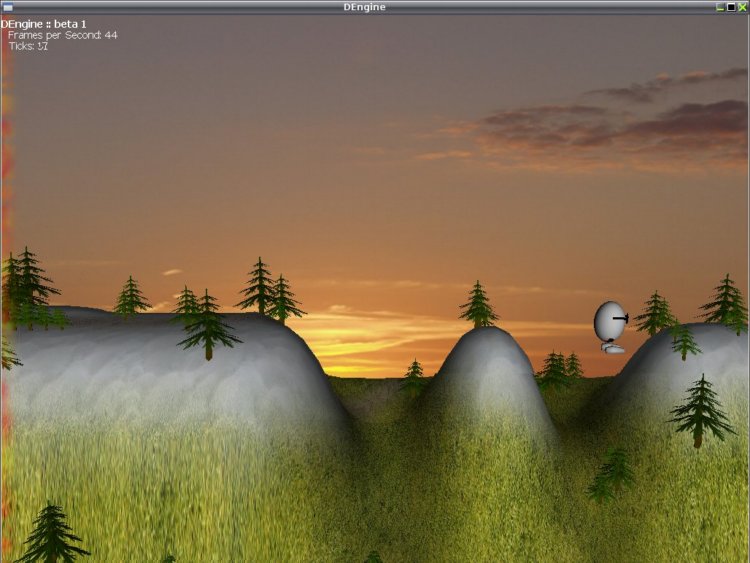Screen dimensions: 750x563
Task: Close the DEngine window
Action: (742, 7)
